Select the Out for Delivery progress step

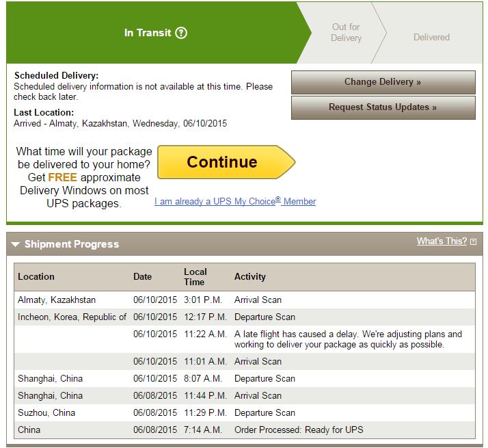(346, 32)
